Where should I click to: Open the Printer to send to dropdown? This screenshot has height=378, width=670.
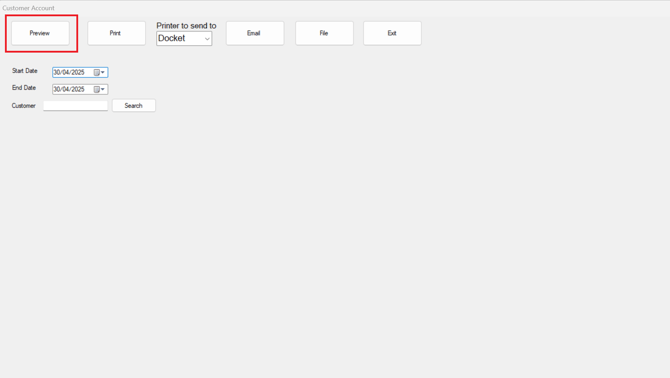tap(184, 38)
